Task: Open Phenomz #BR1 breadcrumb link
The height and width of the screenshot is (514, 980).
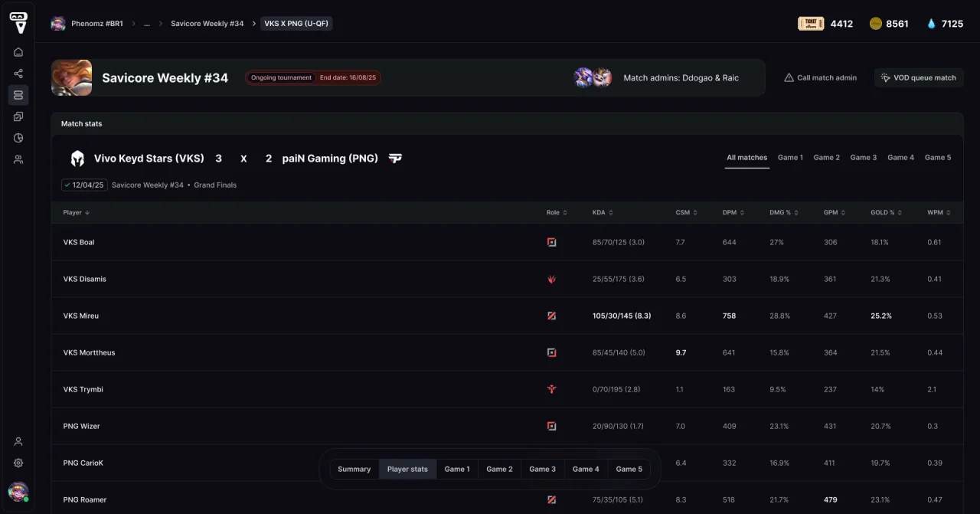Action: [97, 24]
